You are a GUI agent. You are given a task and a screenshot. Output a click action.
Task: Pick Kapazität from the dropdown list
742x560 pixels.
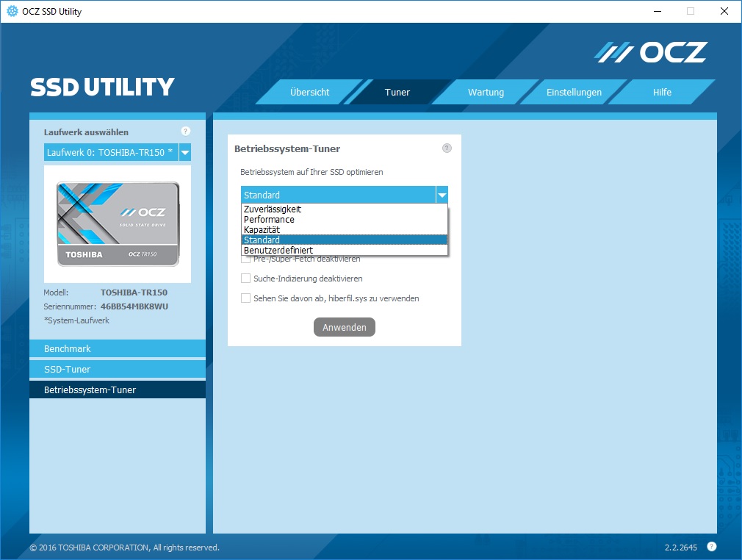pyautogui.click(x=262, y=230)
